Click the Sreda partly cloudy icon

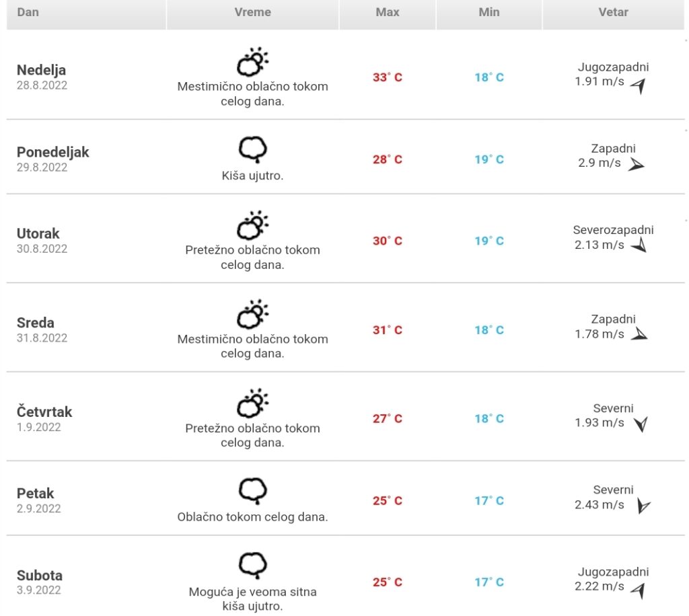click(x=252, y=315)
